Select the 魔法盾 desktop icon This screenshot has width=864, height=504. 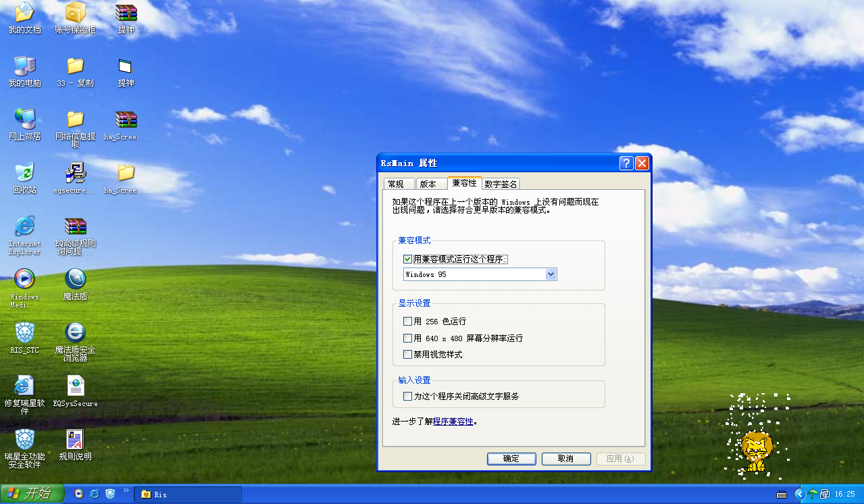pos(75,284)
